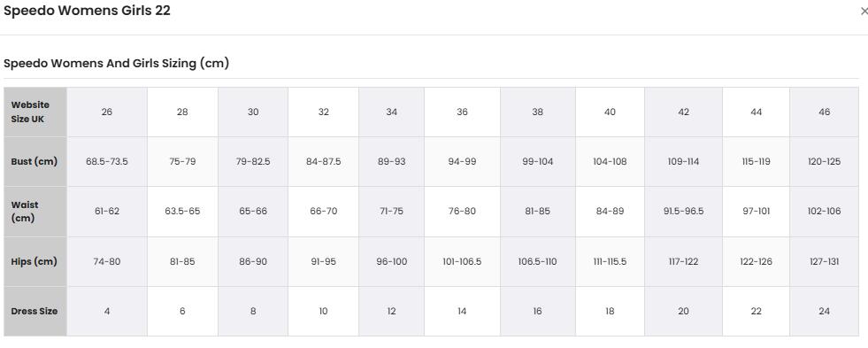Click the hips 101-106.5 cell

click(x=462, y=261)
